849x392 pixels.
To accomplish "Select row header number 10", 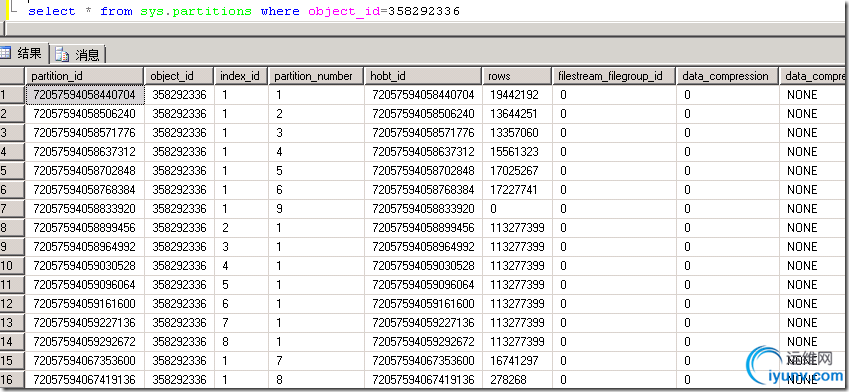I will [12, 266].
